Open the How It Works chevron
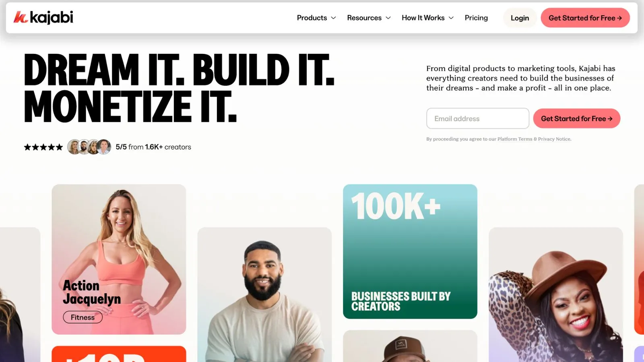644x362 pixels. (x=451, y=18)
